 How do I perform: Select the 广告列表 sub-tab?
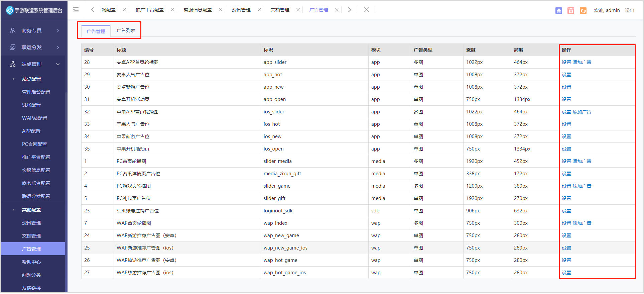click(126, 30)
